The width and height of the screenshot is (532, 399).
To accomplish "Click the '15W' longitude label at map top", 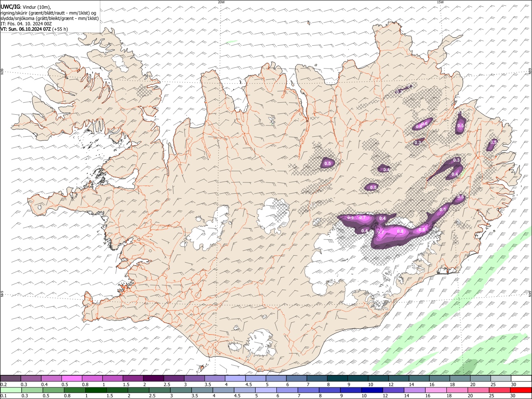I will (x=440, y=2).
